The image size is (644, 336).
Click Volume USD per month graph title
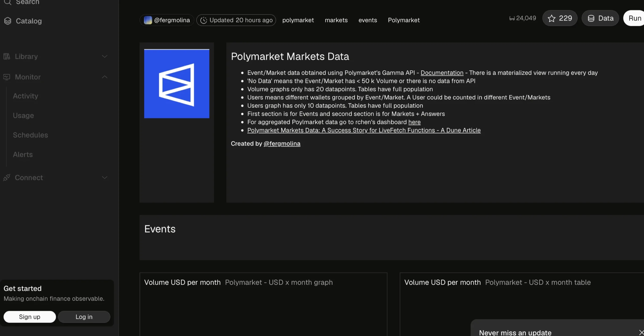pyautogui.click(x=182, y=283)
